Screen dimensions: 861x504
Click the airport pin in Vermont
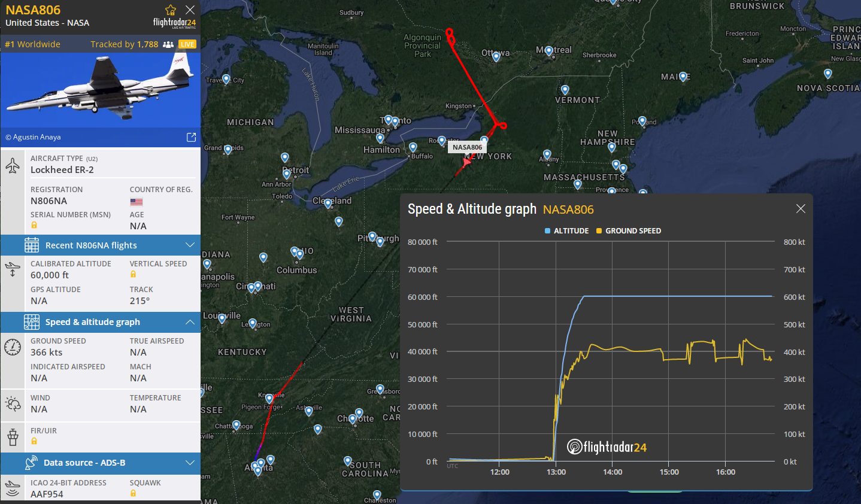tap(565, 90)
